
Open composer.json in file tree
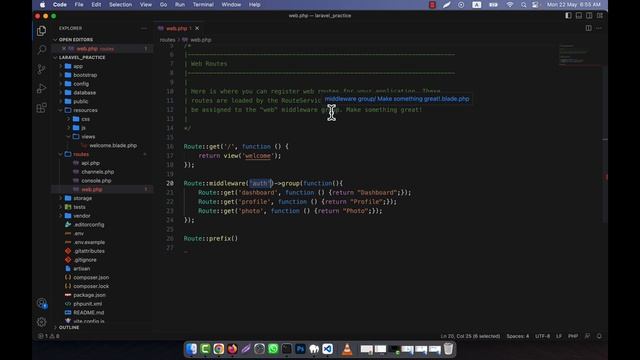[x=91, y=277]
